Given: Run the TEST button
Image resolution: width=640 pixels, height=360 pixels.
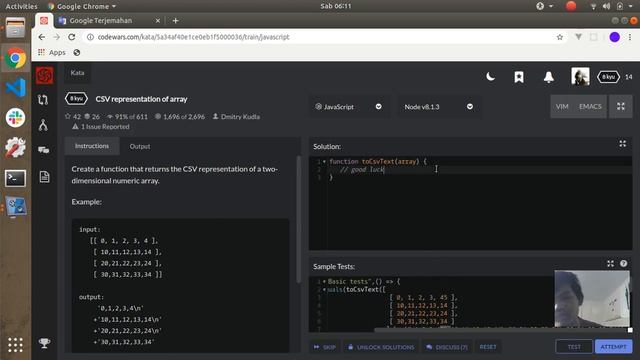Looking at the screenshot, I should pos(574,347).
